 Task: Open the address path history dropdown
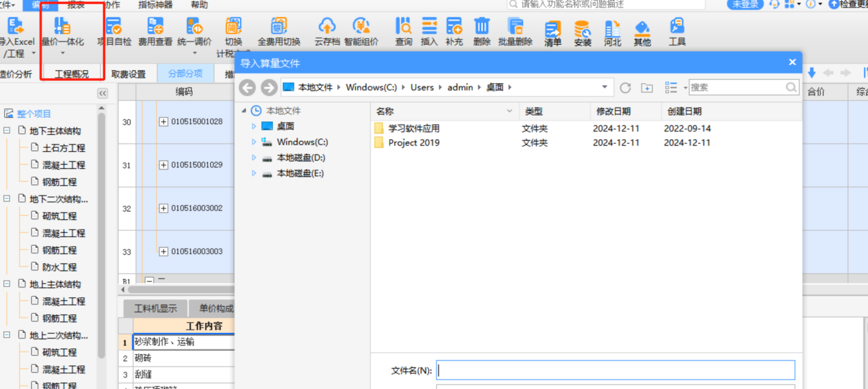point(604,87)
